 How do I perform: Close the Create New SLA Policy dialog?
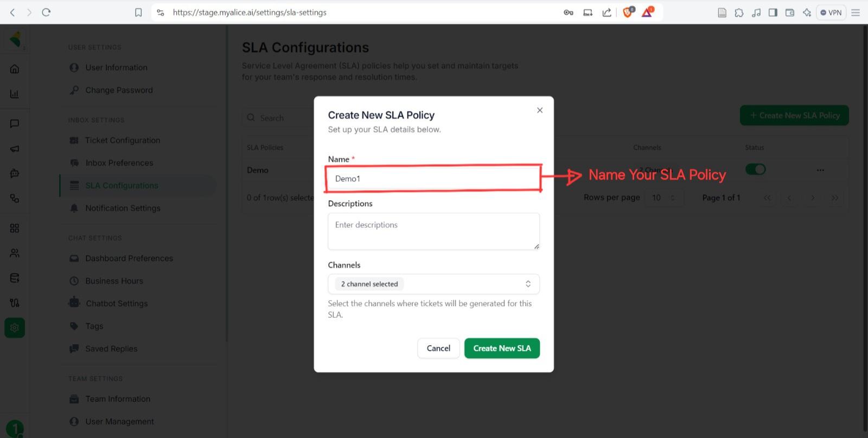click(x=540, y=110)
